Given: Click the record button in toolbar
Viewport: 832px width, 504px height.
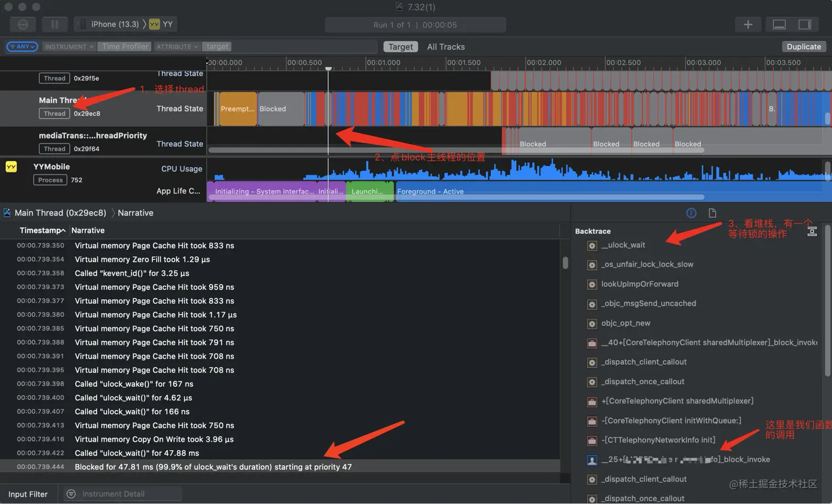Looking at the screenshot, I should coord(23,24).
